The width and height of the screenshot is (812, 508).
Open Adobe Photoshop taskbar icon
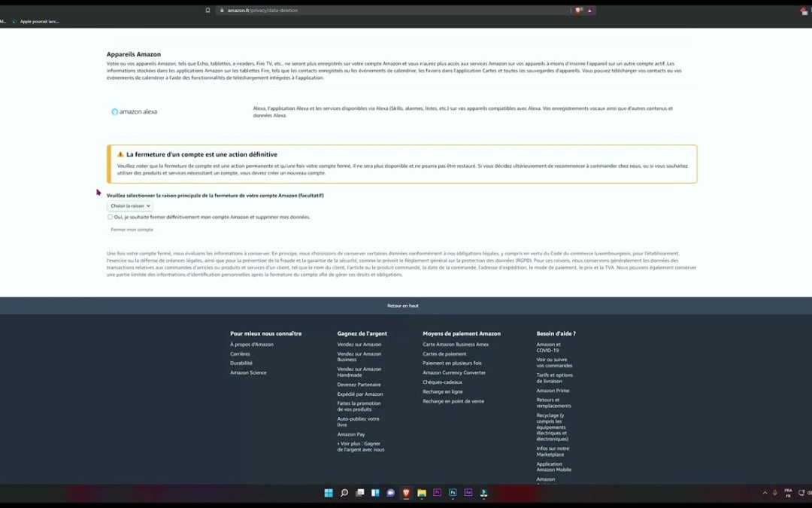point(453,493)
